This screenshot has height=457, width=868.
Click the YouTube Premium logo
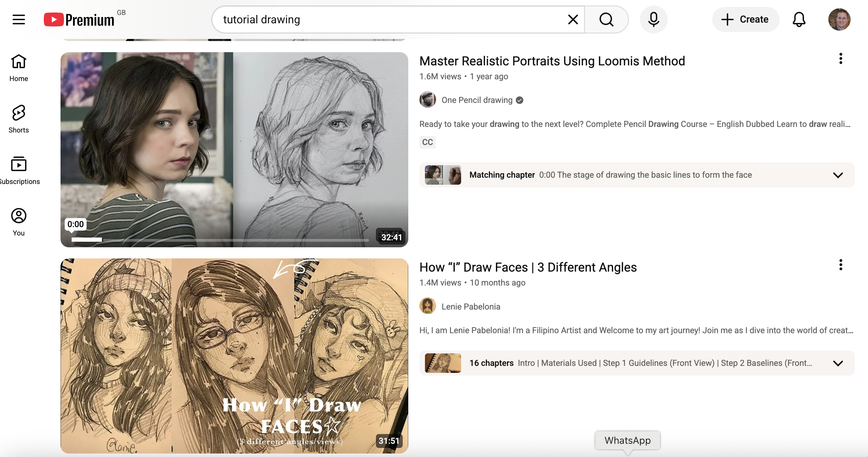[x=79, y=19]
